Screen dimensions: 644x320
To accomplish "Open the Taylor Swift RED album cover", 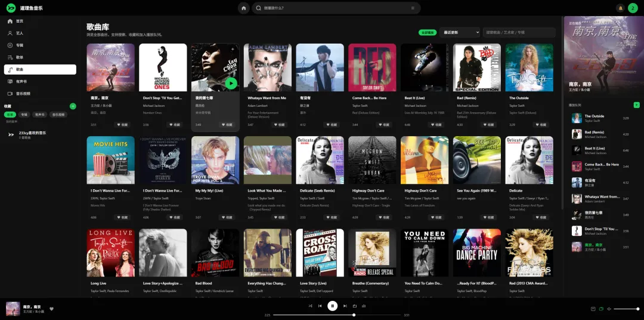I will click(x=372, y=67).
